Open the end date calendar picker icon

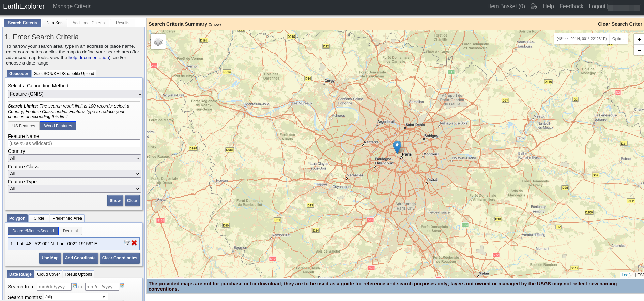click(122, 286)
